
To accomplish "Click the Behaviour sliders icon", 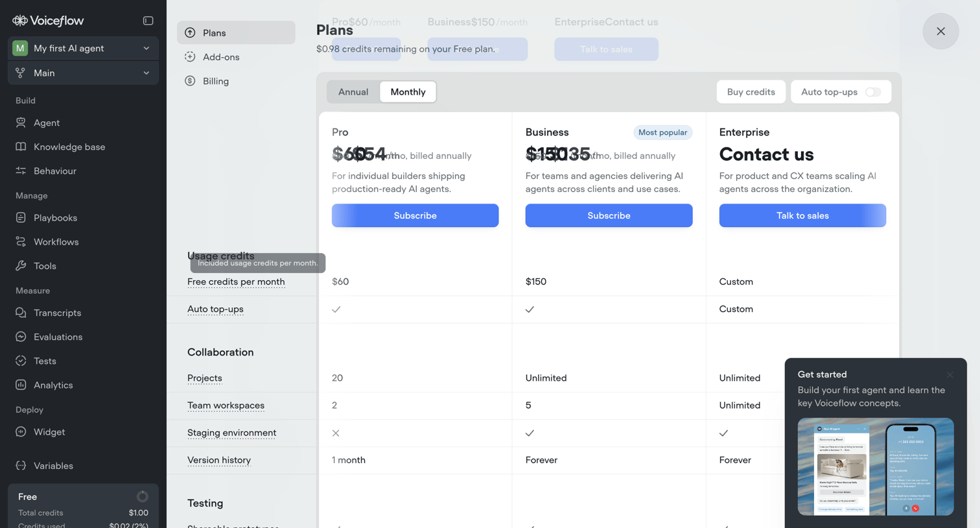I will pos(21,171).
